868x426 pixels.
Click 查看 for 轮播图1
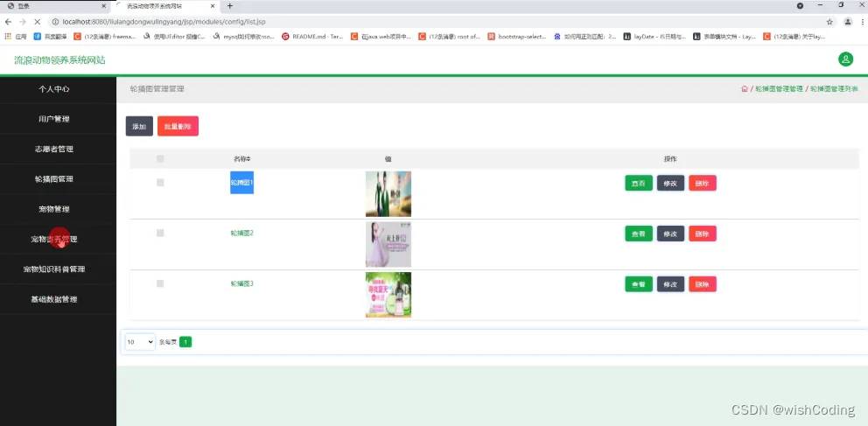[639, 183]
